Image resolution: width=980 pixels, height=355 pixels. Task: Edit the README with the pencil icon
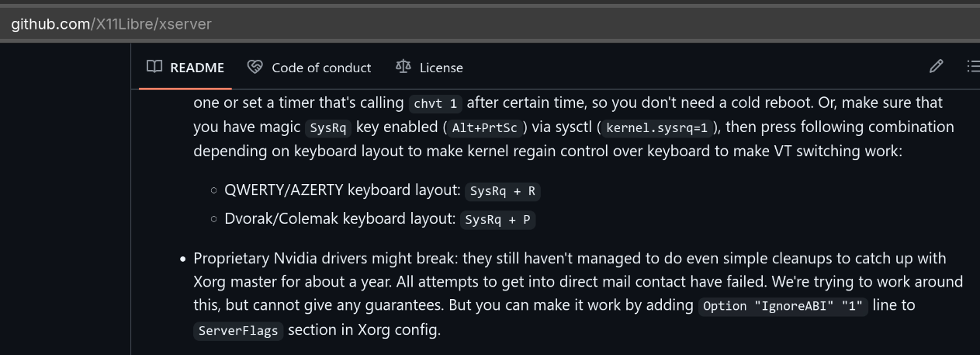click(936, 67)
